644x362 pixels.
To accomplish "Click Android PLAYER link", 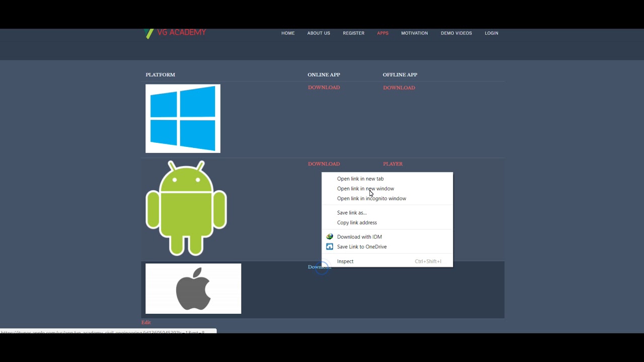I will pyautogui.click(x=393, y=164).
